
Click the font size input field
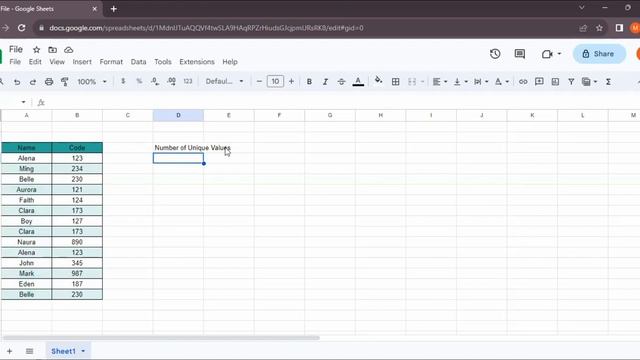tap(275, 81)
